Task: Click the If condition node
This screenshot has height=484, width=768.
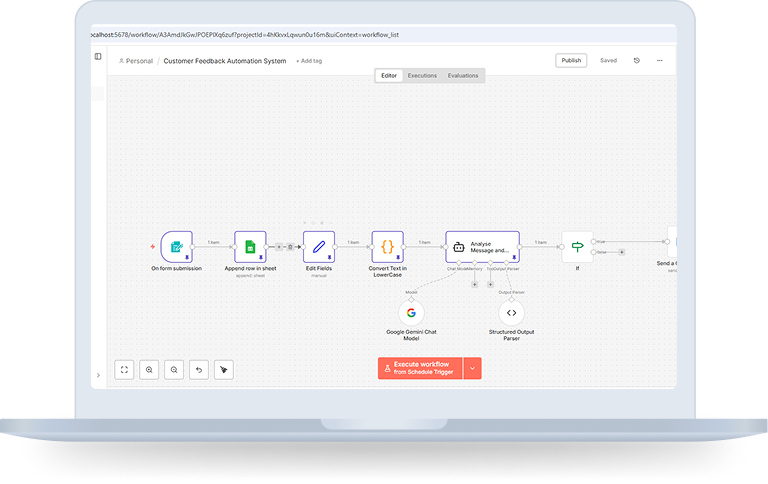Action: [x=576, y=246]
